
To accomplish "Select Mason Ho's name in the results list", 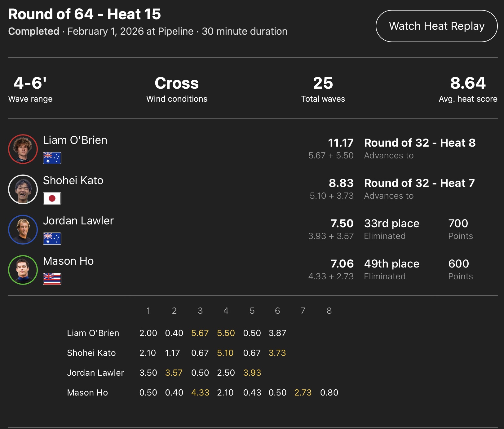I will pyautogui.click(x=68, y=261).
